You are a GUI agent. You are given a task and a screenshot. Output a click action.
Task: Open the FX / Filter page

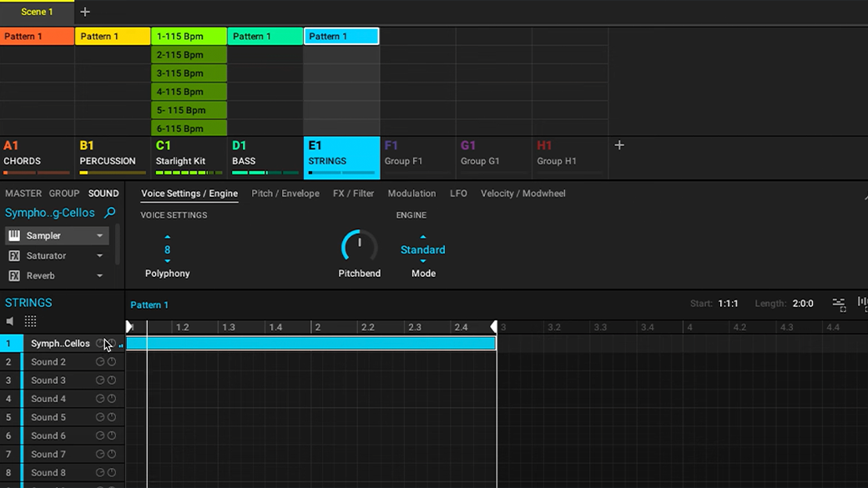pyautogui.click(x=353, y=194)
